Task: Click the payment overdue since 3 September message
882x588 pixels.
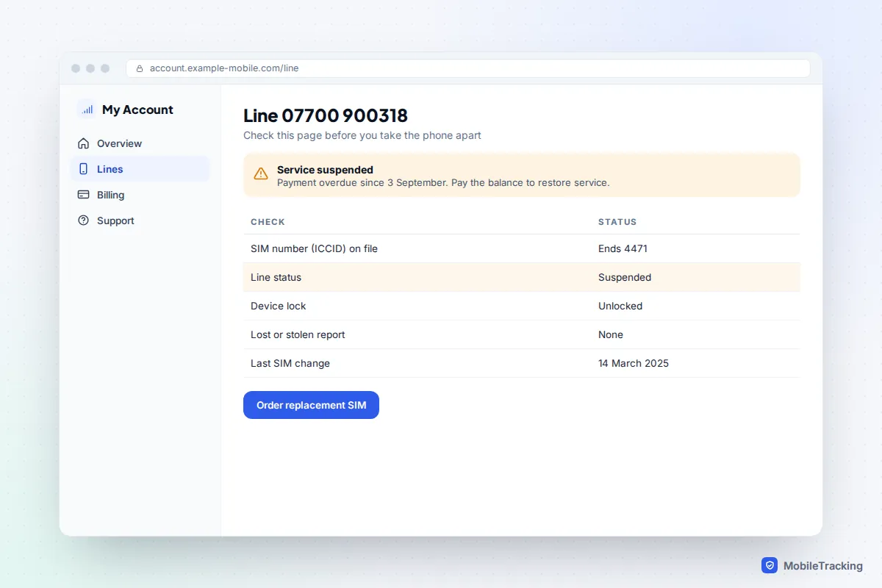Action: pos(443,182)
